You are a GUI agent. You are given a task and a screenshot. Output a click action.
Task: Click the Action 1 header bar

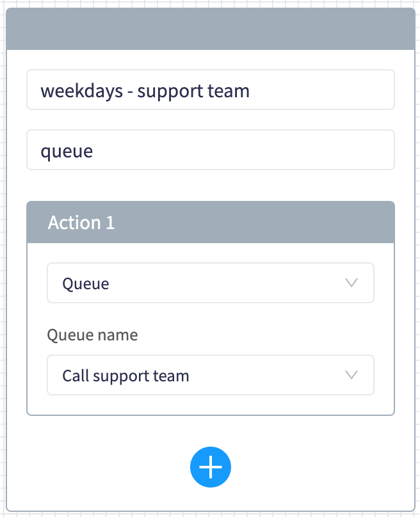211,222
